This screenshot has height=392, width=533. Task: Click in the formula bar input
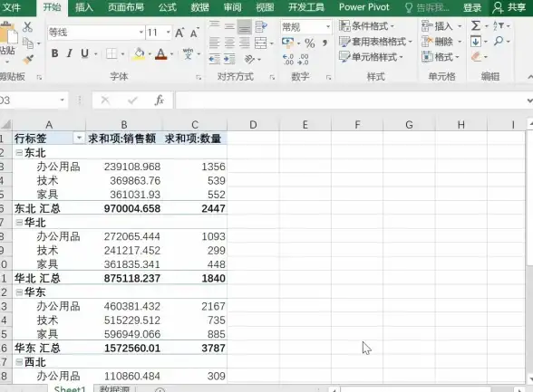[x=350, y=100]
